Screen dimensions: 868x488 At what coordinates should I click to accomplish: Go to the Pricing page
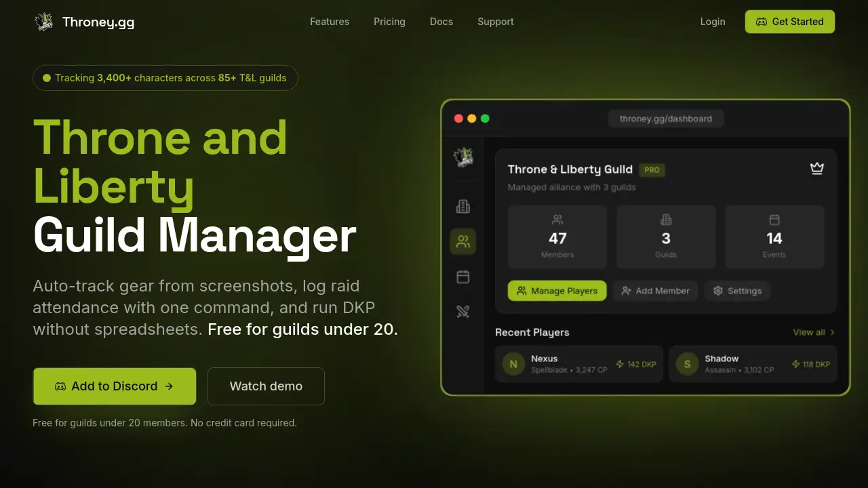click(389, 22)
